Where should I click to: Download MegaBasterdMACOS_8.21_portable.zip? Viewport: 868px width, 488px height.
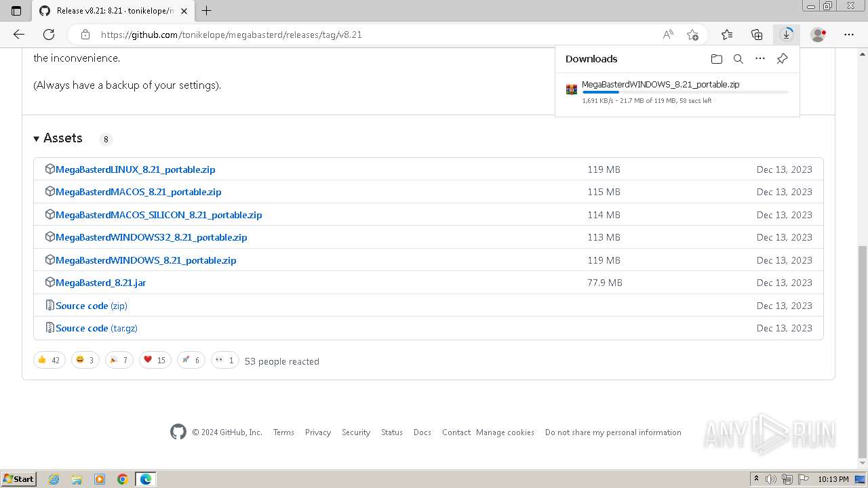click(x=138, y=192)
